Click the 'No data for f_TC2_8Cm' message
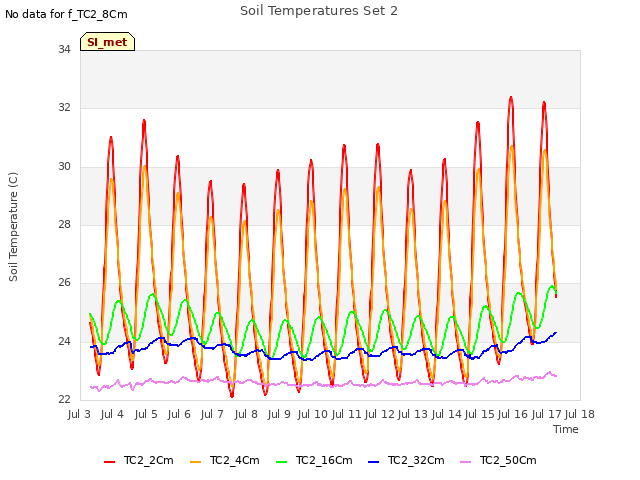Image resolution: width=640 pixels, height=480 pixels. [66, 15]
